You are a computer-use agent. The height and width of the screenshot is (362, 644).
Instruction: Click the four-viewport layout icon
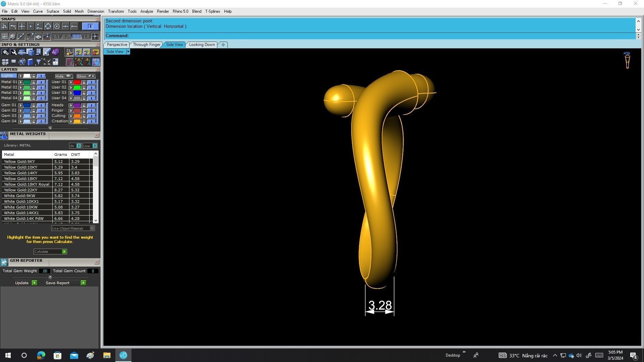pos(5,62)
